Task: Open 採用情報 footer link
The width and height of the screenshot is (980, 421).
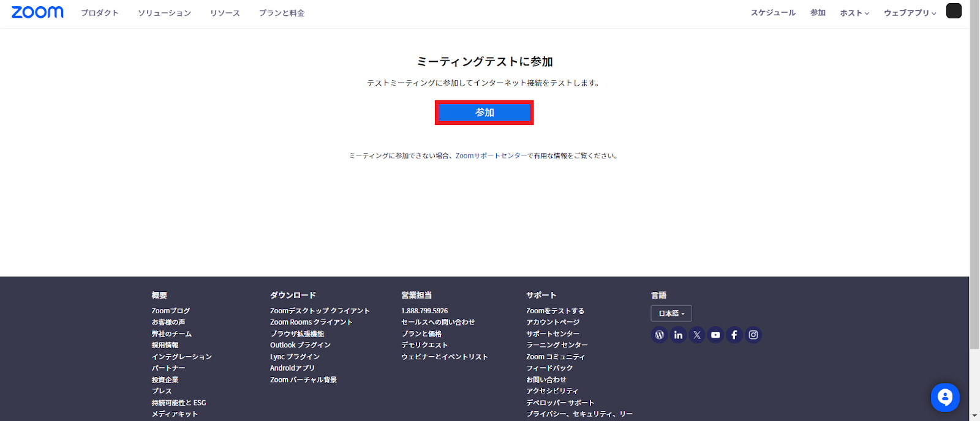Action: click(x=165, y=345)
